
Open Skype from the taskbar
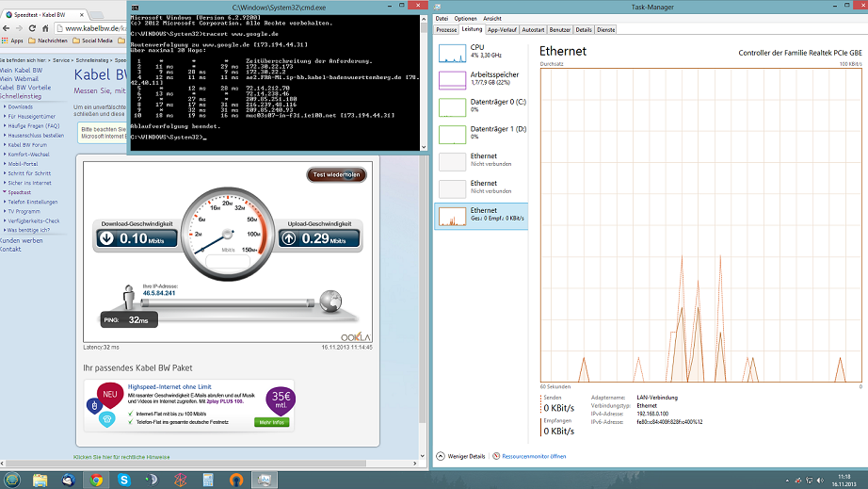coord(124,480)
